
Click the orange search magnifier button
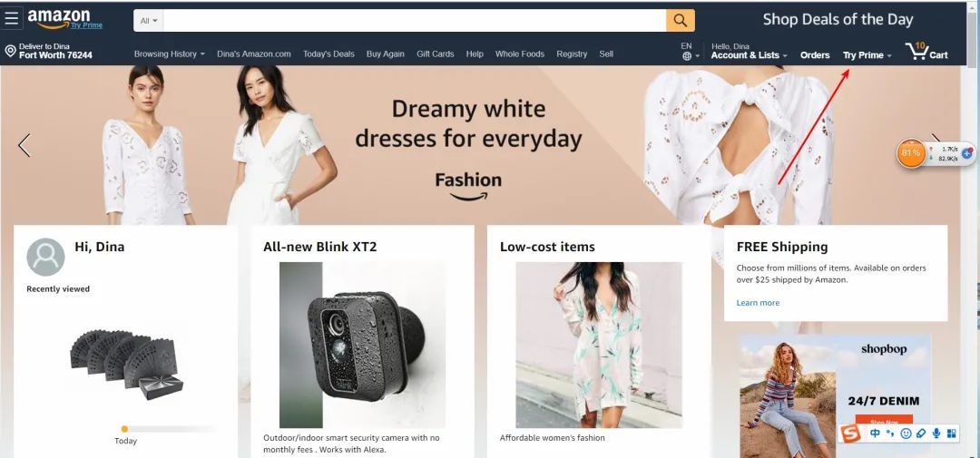[x=680, y=21]
